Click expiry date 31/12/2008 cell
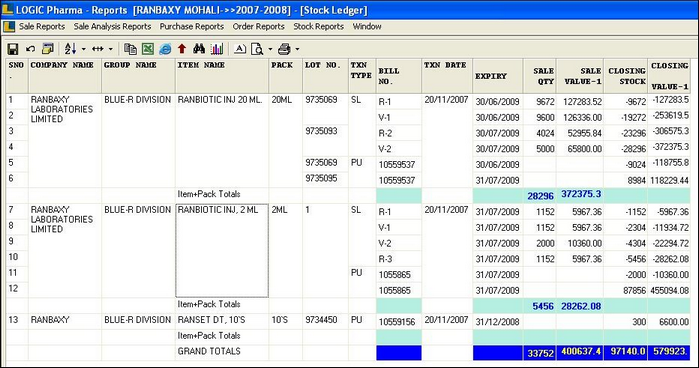The height and width of the screenshot is (368, 699). coord(498,322)
